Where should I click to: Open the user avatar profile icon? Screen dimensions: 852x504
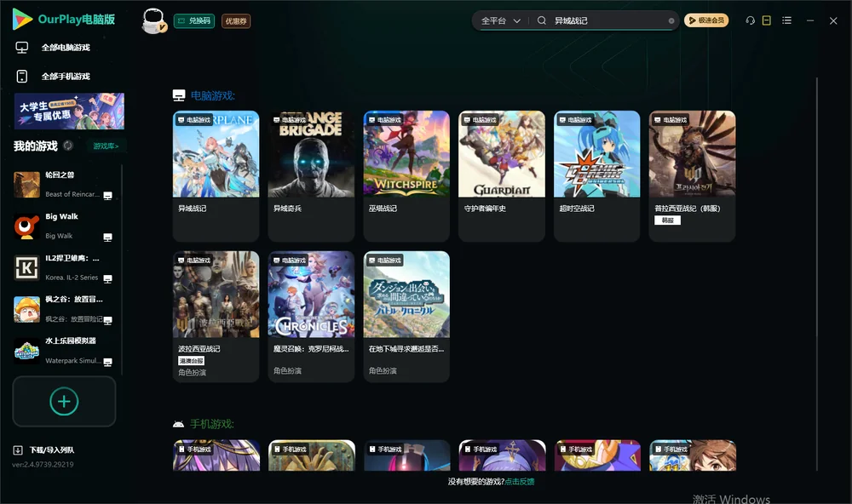[x=153, y=20]
